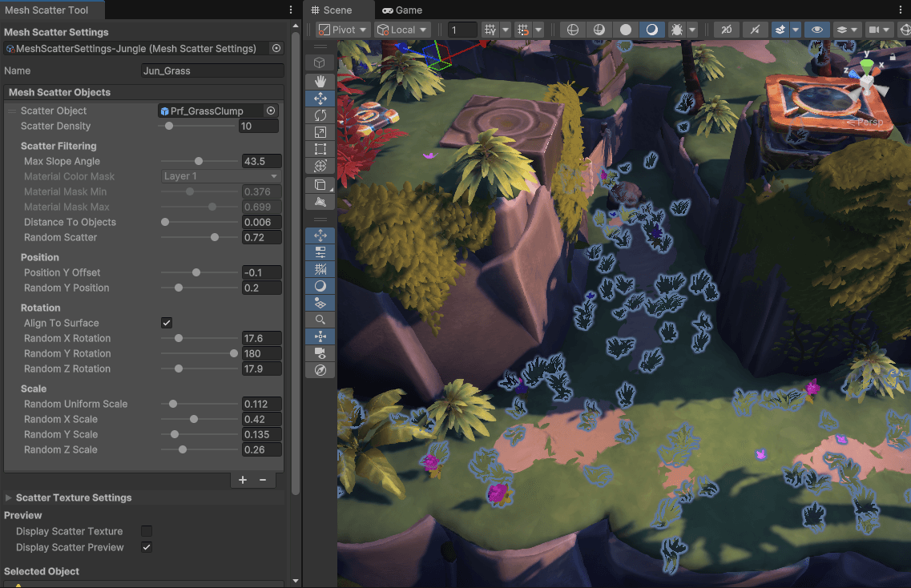The height and width of the screenshot is (588, 911).
Task: Open the Pivot handle position dropdown
Action: [343, 30]
